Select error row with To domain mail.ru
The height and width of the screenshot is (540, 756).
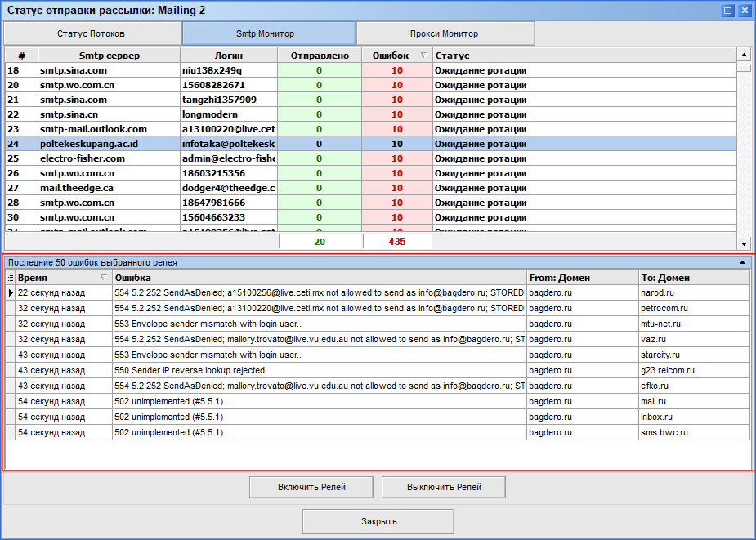[378, 401]
